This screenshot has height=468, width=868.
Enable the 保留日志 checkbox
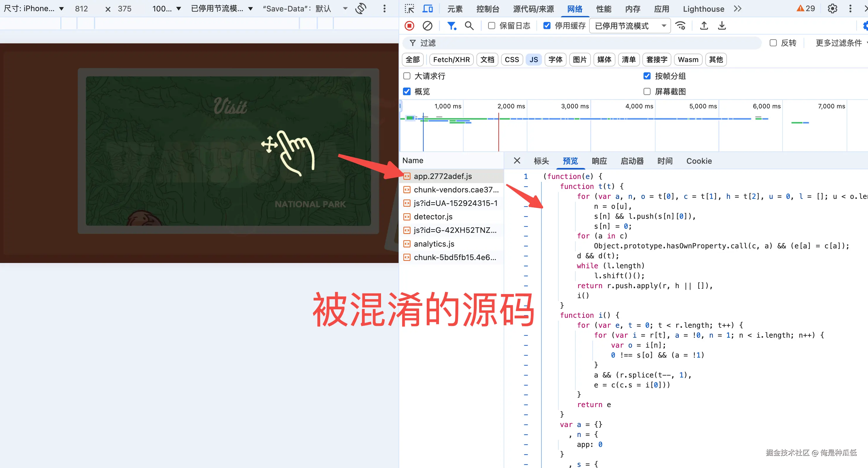[x=491, y=25]
